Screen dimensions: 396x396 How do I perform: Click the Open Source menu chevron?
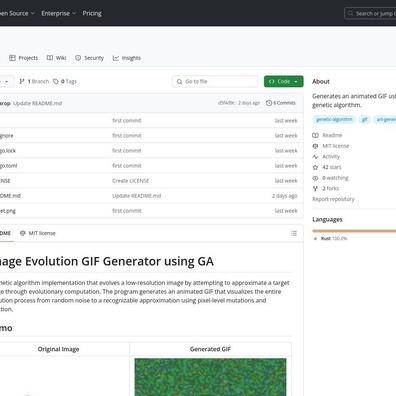pyautogui.click(x=32, y=13)
